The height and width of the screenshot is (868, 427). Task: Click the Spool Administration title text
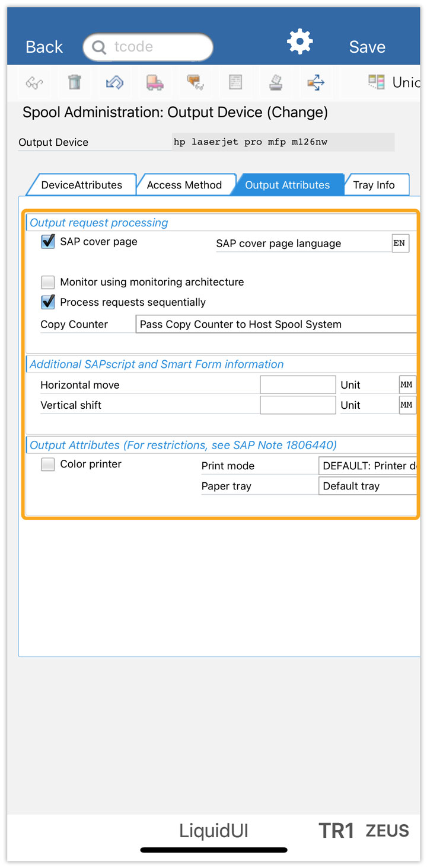pos(175,112)
